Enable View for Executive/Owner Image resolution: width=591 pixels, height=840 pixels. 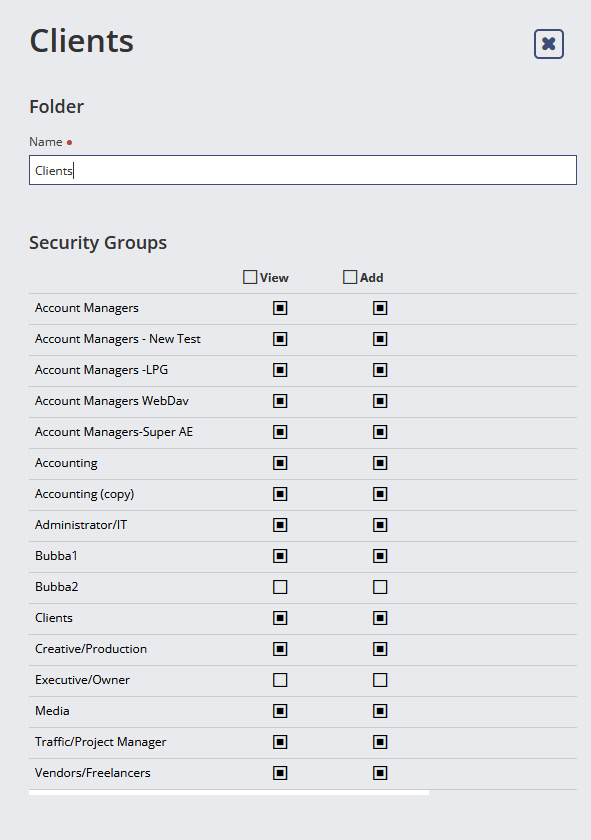click(280, 680)
